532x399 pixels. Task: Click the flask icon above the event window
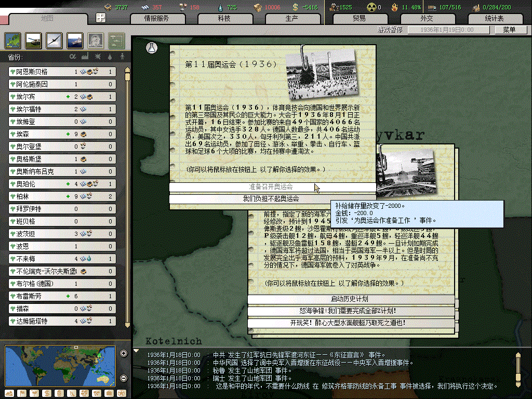point(151,47)
